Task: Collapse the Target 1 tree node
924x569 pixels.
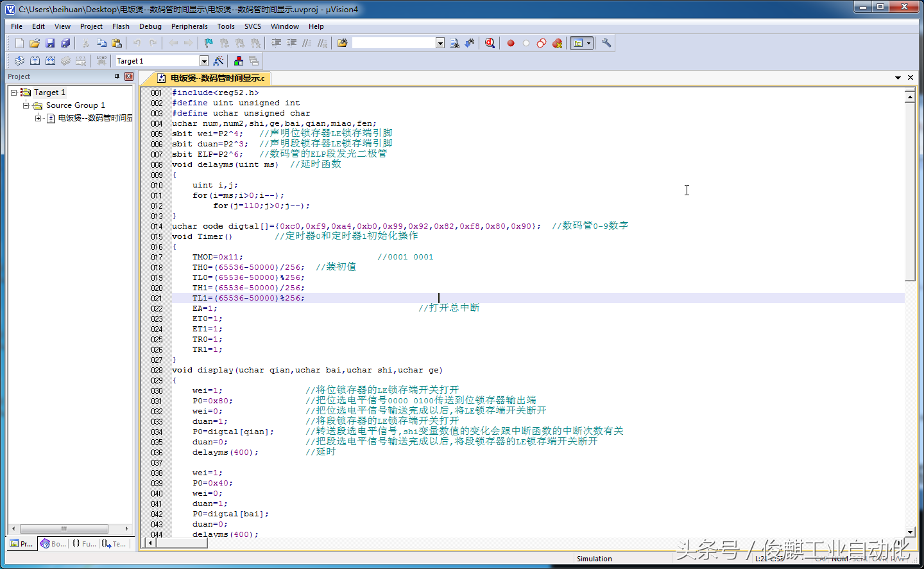Action: point(13,92)
